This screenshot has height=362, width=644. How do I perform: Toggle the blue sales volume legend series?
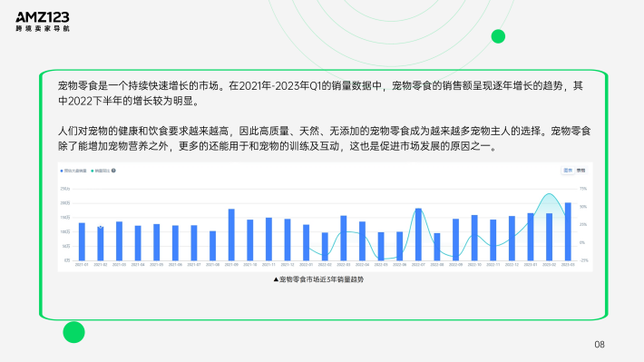[x=73, y=171]
